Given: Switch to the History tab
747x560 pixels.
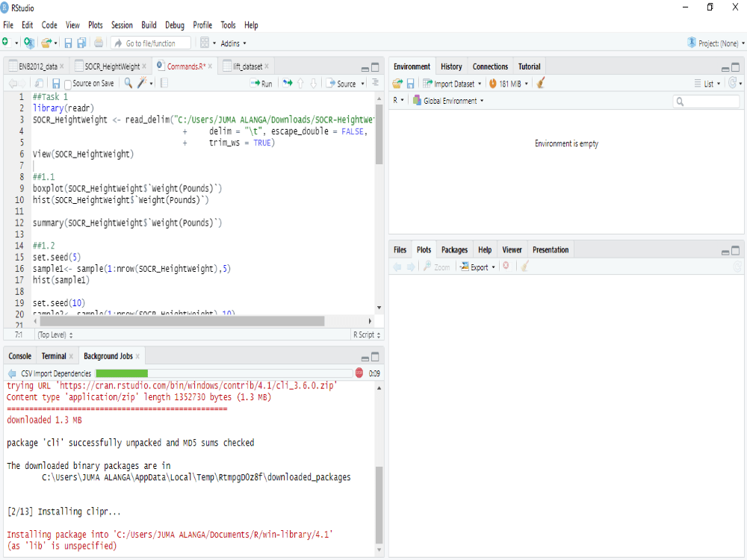Looking at the screenshot, I should point(451,66).
